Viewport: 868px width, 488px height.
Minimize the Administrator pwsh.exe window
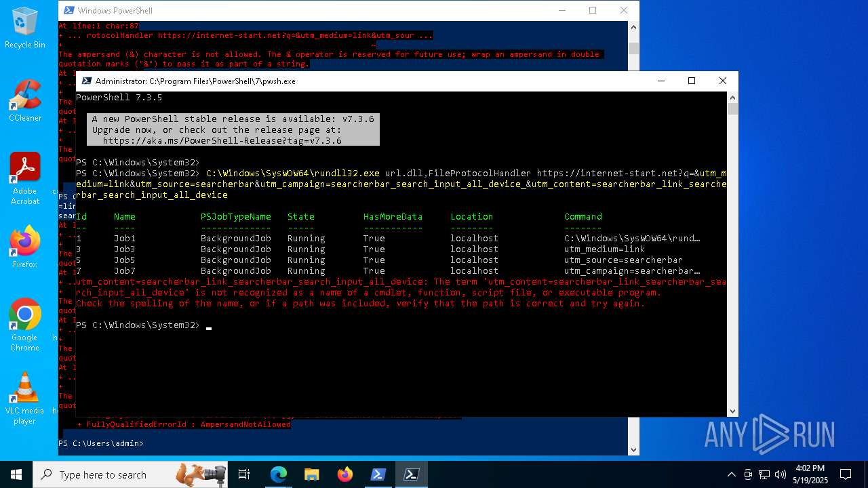tap(661, 81)
